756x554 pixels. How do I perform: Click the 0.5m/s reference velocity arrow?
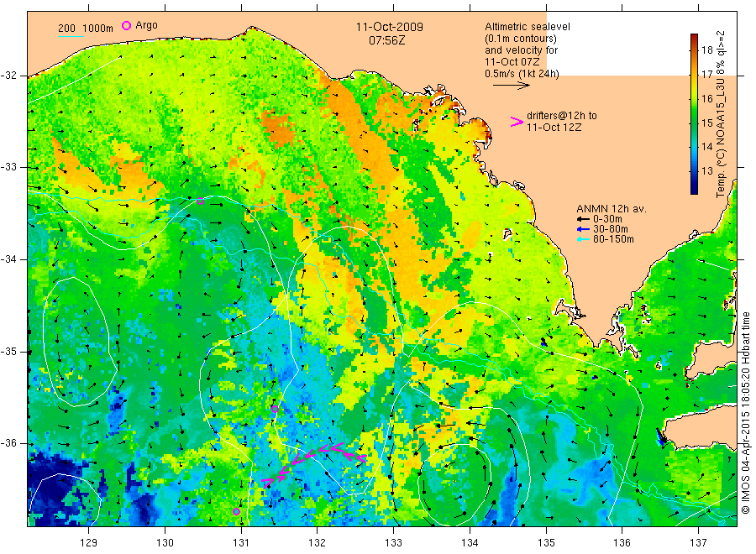pyautogui.click(x=511, y=86)
